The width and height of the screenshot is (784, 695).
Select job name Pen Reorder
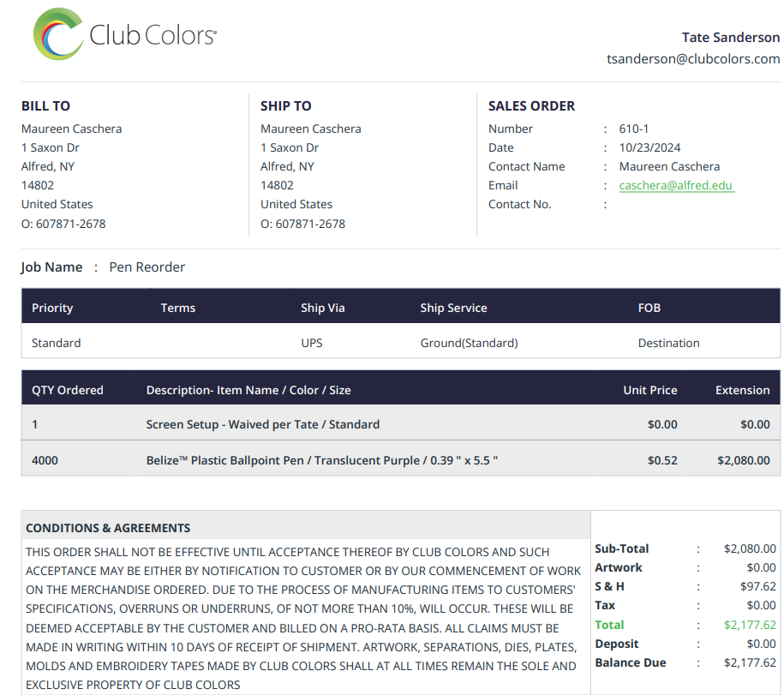pos(147,267)
